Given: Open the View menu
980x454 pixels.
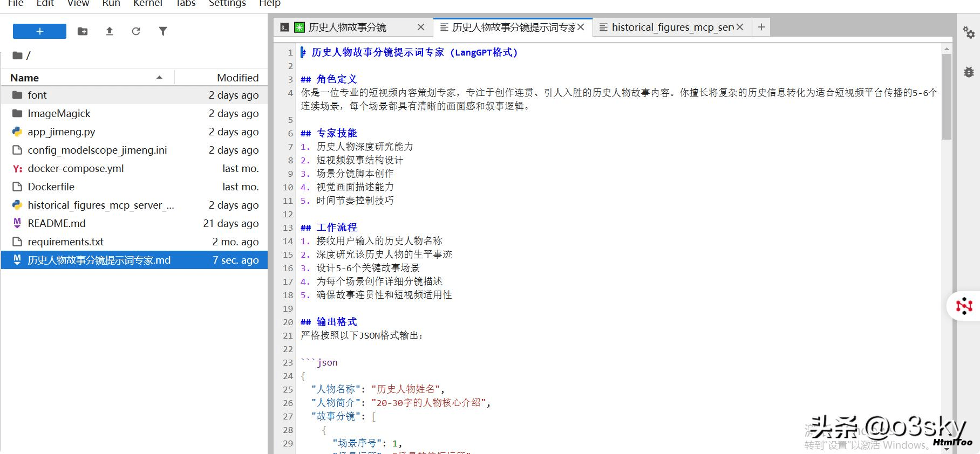Looking at the screenshot, I should pyautogui.click(x=78, y=3).
